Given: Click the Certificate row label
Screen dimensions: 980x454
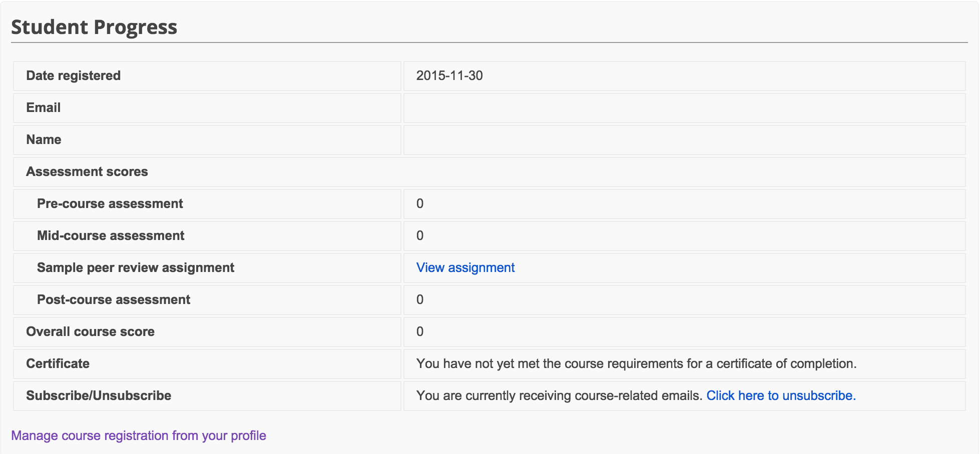Looking at the screenshot, I should pos(58,364).
